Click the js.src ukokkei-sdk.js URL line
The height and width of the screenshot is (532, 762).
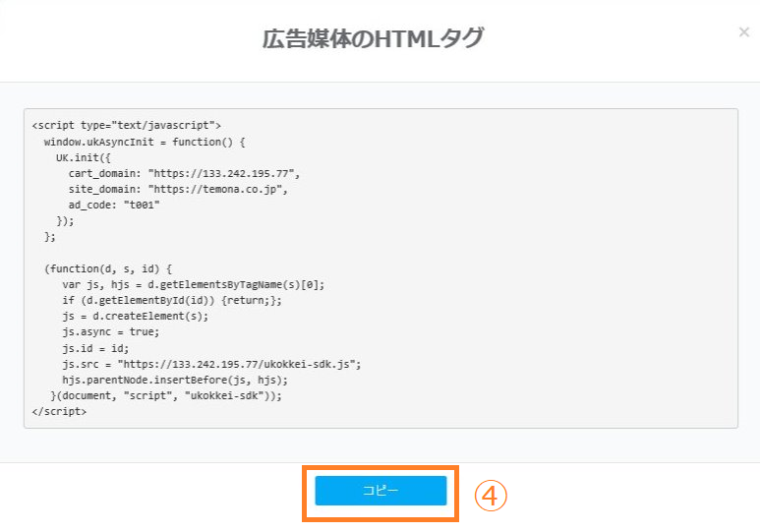pyautogui.click(x=211, y=364)
